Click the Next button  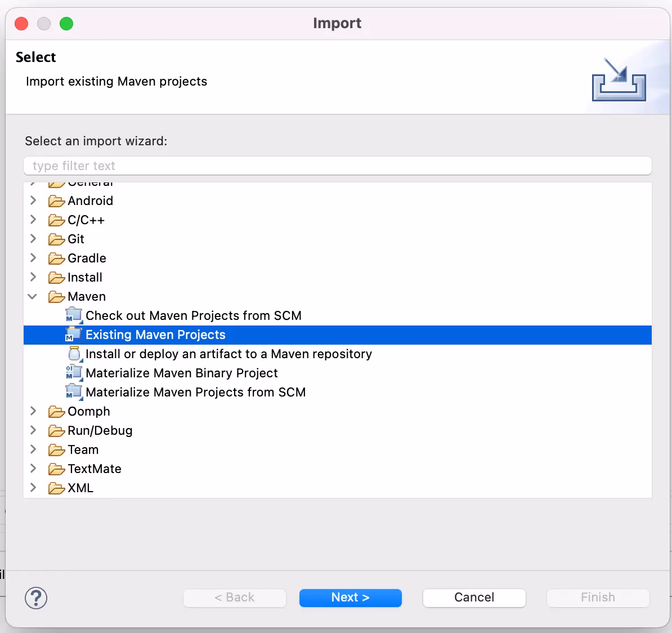[350, 598]
